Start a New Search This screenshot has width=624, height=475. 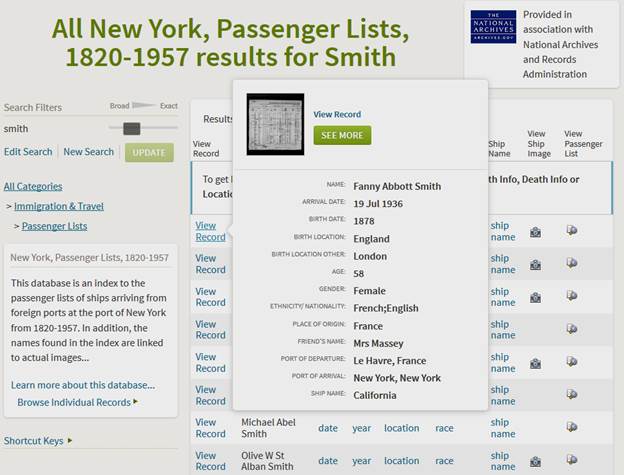(89, 152)
